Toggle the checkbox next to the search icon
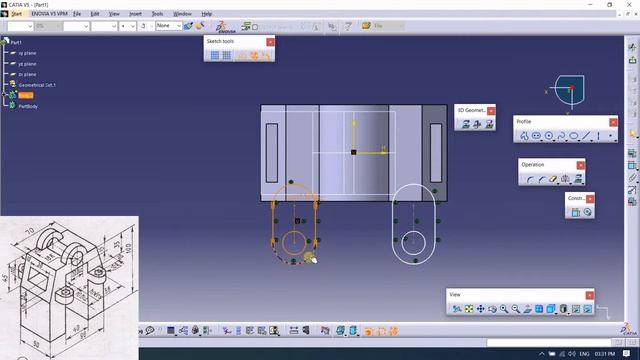This screenshot has width=640, height=360. (255, 27)
